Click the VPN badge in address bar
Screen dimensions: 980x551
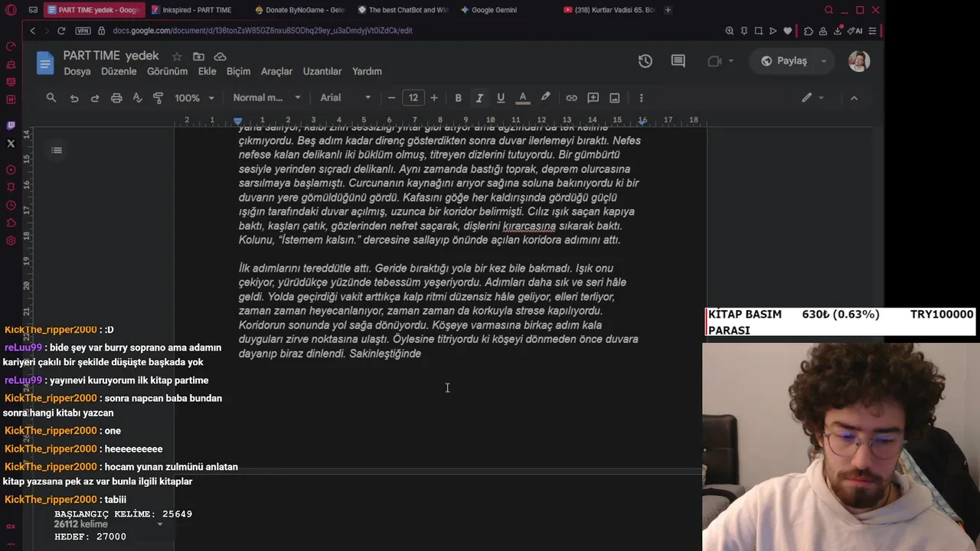click(x=83, y=31)
